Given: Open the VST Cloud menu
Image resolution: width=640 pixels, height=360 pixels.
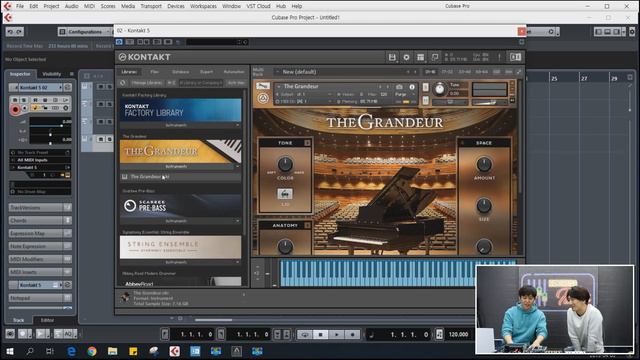Looking at the screenshot, I should coord(258,6).
